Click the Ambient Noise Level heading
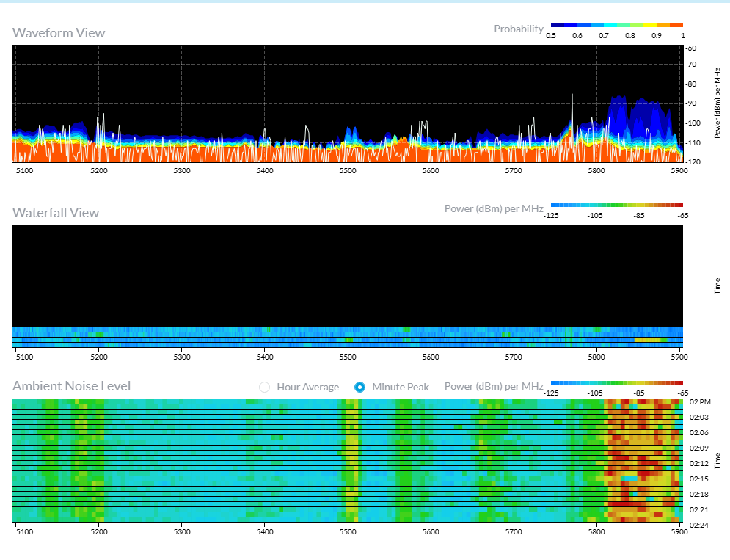Viewport: 730px width, 560px height. click(x=72, y=386)
